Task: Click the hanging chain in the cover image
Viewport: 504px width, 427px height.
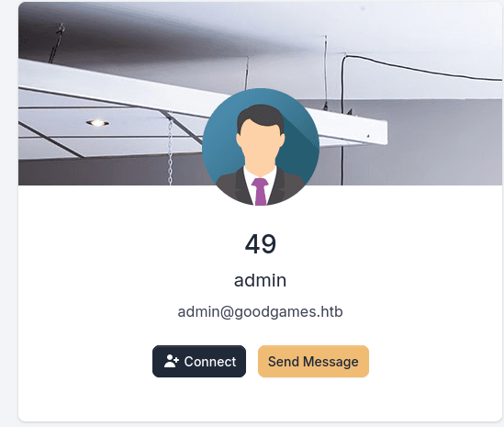Action: pos(171,152)
